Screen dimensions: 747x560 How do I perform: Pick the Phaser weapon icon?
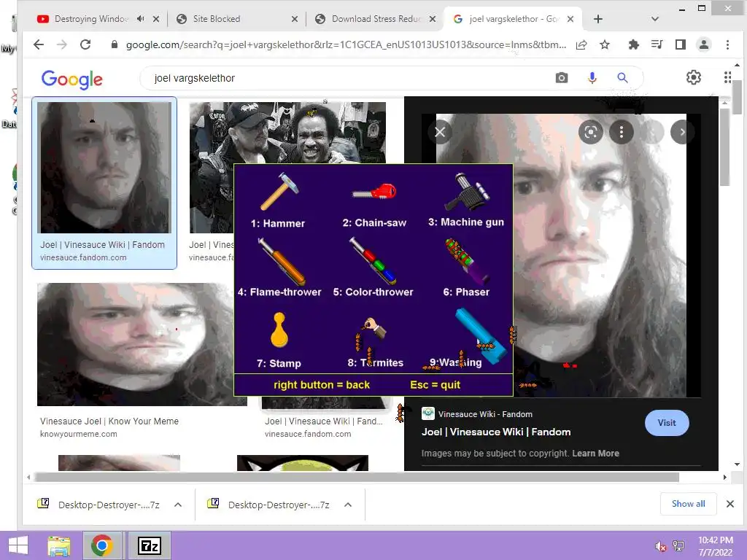[466, 261]
